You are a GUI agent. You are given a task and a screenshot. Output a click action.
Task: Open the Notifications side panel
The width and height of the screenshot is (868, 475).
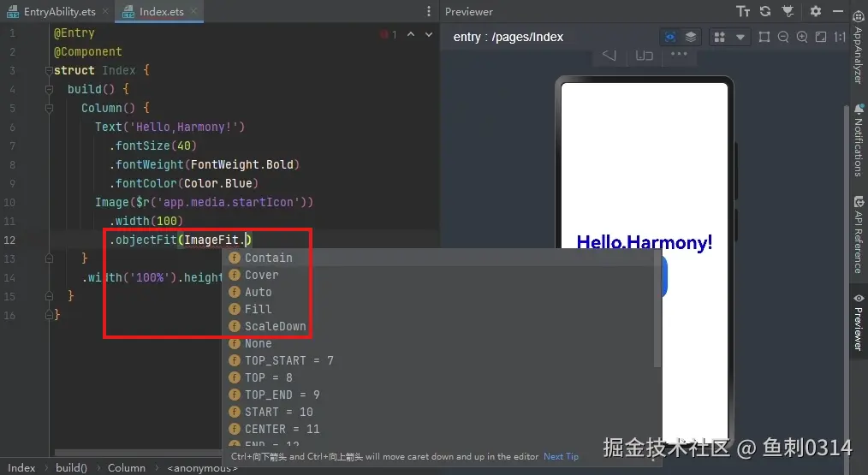click(859, 140)
